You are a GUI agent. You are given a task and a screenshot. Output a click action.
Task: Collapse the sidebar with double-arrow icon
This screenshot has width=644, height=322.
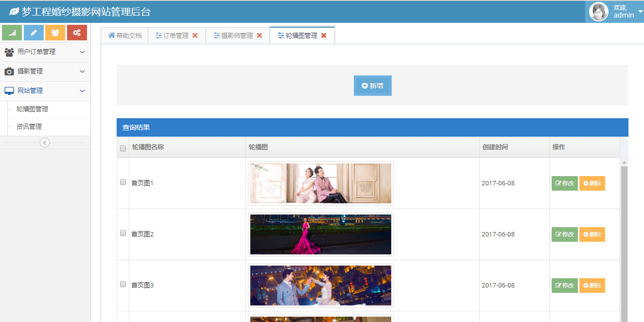45,143
